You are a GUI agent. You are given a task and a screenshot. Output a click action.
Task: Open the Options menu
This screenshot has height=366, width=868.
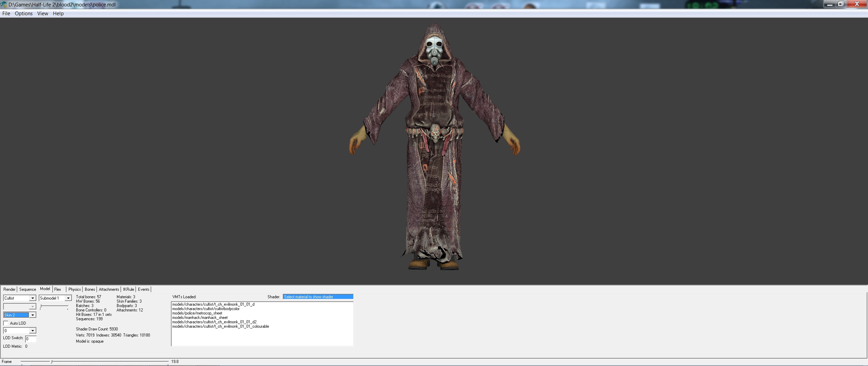tap(24, 14)
